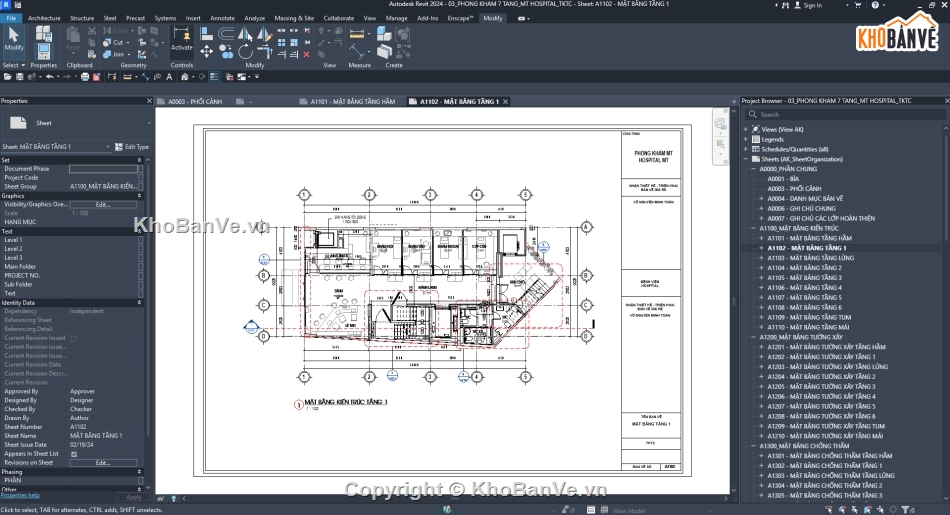Select Mirror - Pick Axis tool

(x=245, y=33)
